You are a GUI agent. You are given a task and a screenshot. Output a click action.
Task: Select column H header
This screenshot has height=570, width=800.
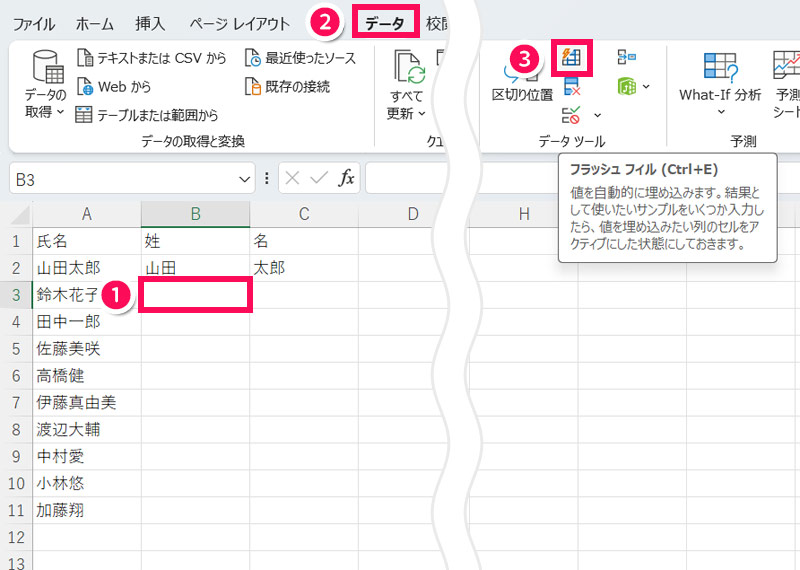(x=524, y=214)
